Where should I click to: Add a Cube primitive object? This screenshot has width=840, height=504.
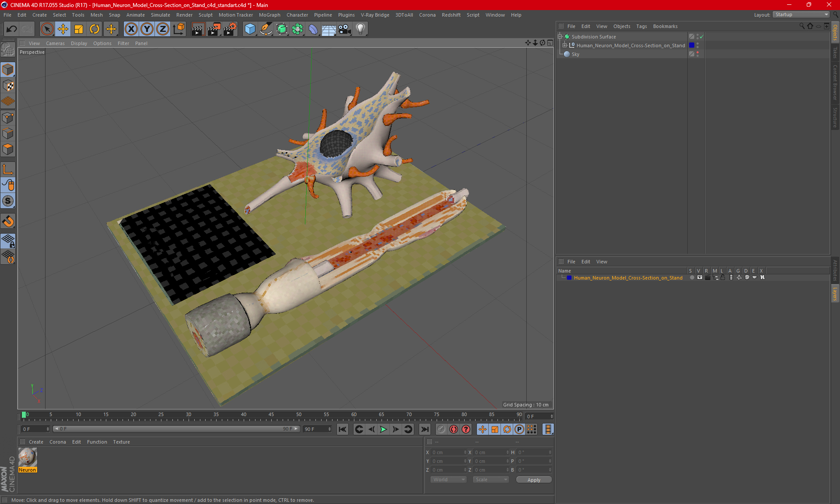click(x=250, y=29)
